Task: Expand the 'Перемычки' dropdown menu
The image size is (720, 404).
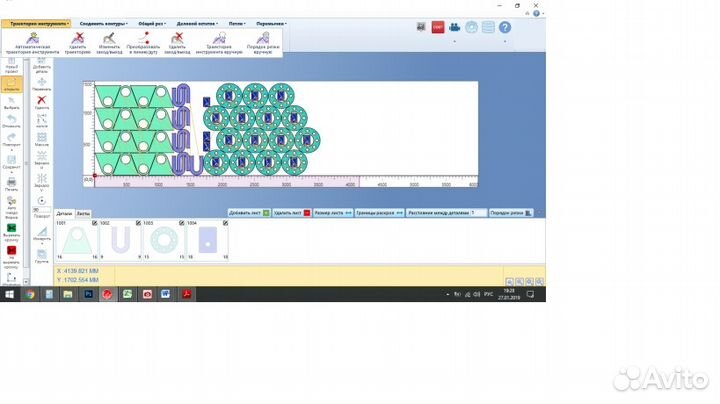Action: [x=270, y=22]
